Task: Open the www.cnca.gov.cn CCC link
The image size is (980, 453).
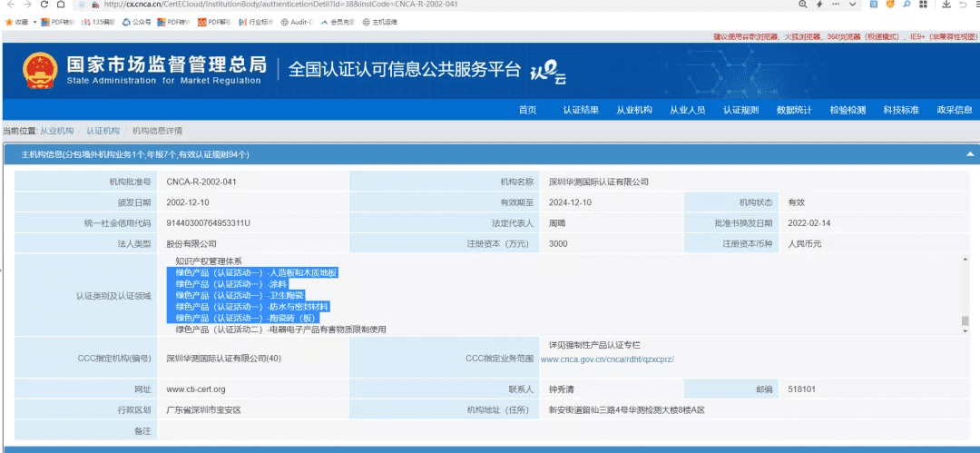Action: click(607, 359)
